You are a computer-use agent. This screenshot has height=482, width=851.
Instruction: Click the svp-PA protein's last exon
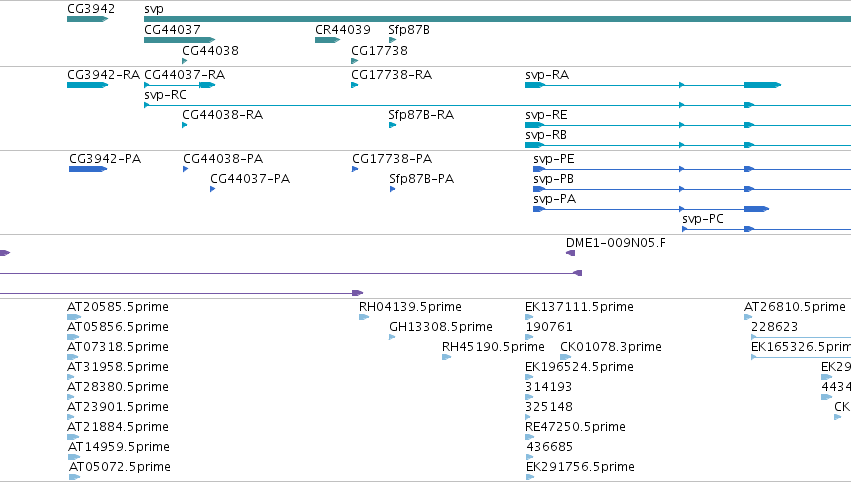tap(757, 209)
